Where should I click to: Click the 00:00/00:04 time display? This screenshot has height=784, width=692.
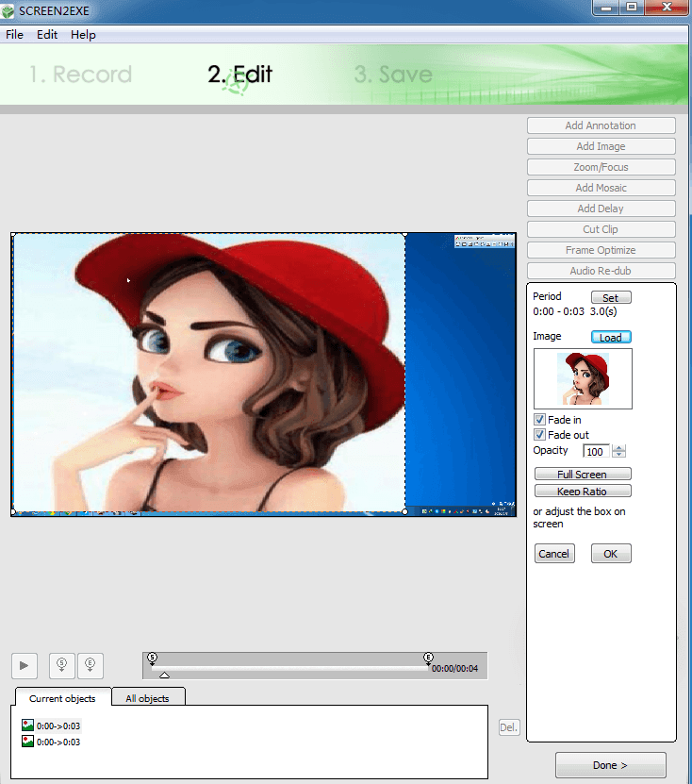click(454, 669)
